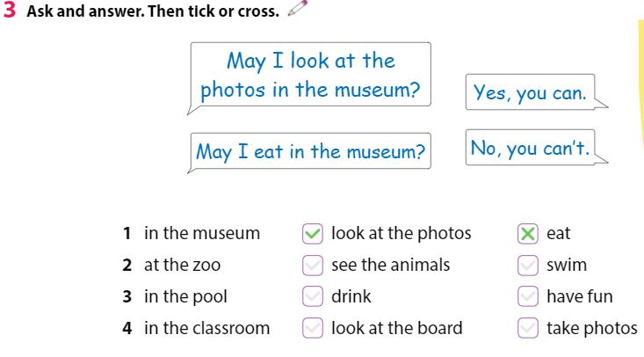Click the "in the museum" row label
This screenshot has height=357, width=644.
click(x=202, y=234)
